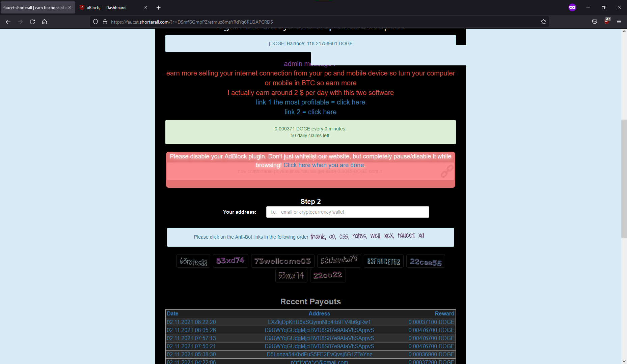Open a new browser tab
The height and width of the screenshot is (364, 627).
point(158,7)
